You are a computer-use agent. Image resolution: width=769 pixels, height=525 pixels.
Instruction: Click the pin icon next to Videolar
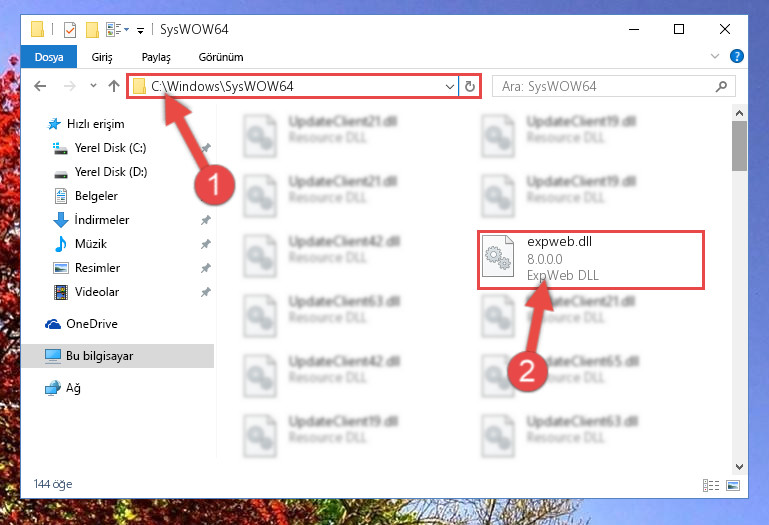pos(205,292)
